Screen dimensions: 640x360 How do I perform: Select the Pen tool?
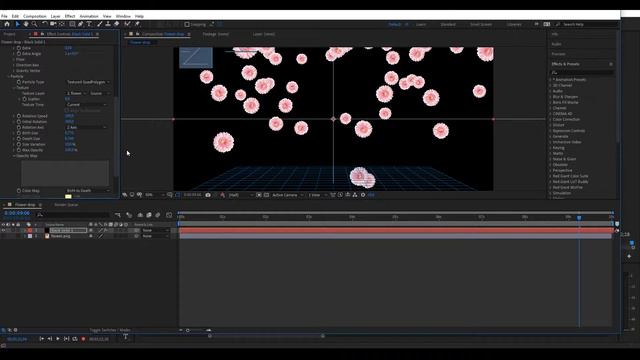coord(80,24)
